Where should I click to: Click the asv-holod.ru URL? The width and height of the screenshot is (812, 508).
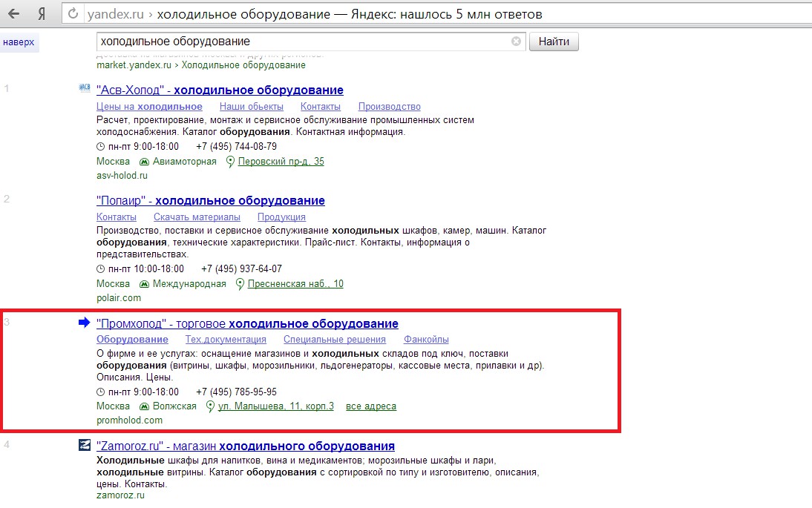point(122,175)
